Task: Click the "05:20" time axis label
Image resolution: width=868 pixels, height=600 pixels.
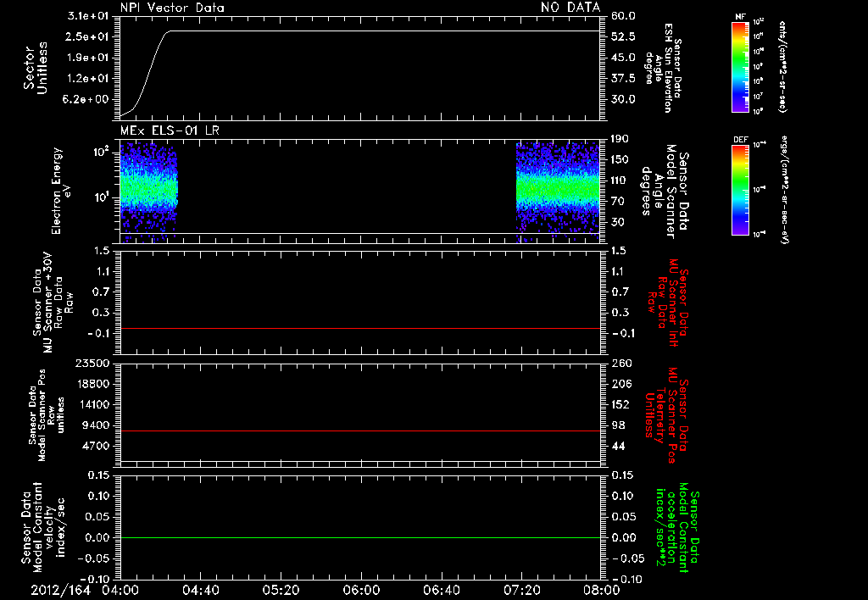Action: coord(281,590)
